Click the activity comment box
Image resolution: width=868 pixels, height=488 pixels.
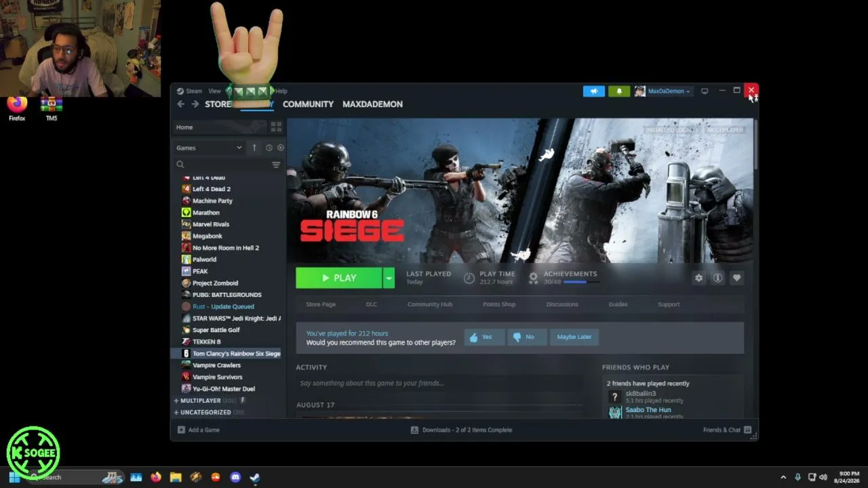pyautogui.click(x=441, y=384)
